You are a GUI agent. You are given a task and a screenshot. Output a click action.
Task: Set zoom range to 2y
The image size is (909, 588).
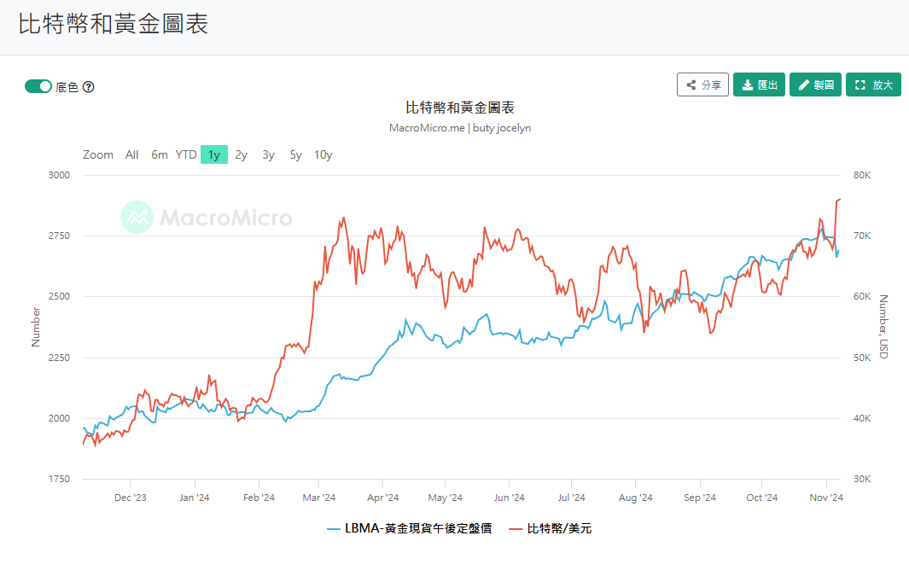click(x=242, y=154)
